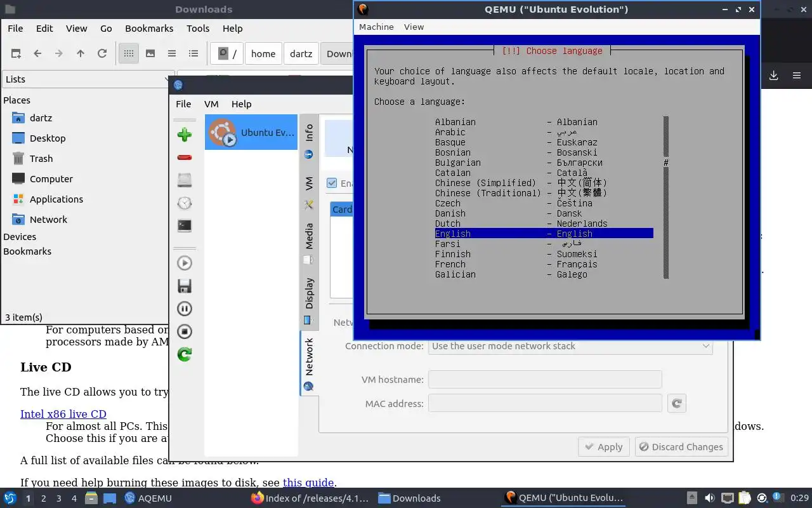Select French in the installer language list
Screen dimensions: 812x508
[544, 264]
